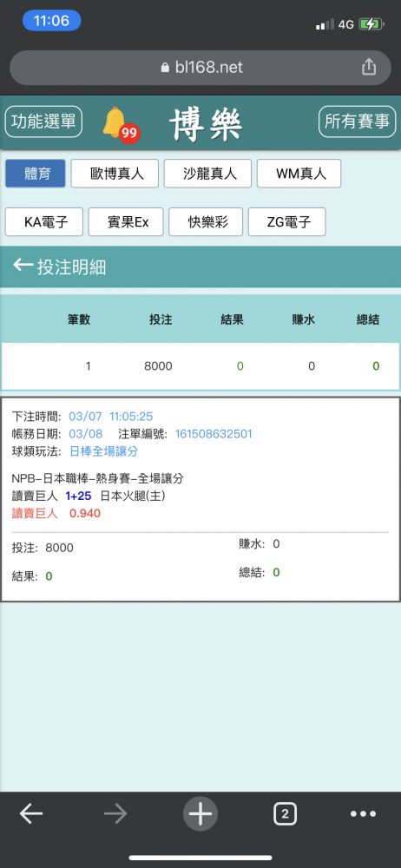Open the tab switcher showing 2 tabs
401x868 pixels.
tap(285, 814)
